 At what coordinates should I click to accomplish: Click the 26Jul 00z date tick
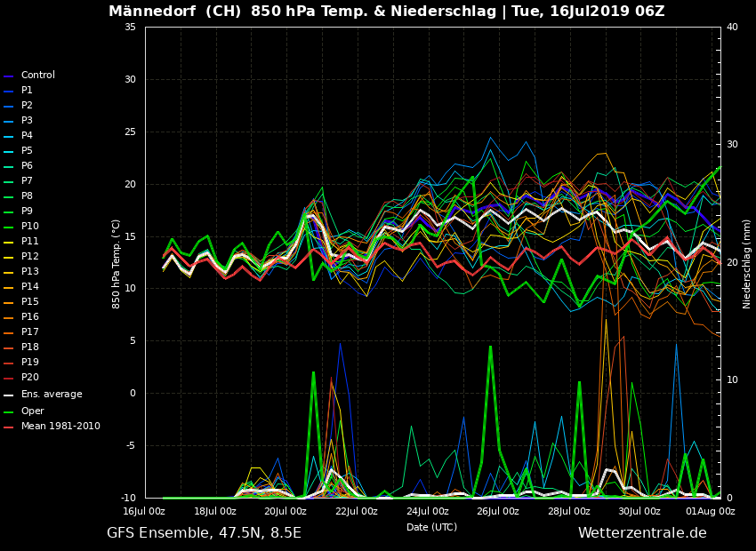[x=497, y=511]
